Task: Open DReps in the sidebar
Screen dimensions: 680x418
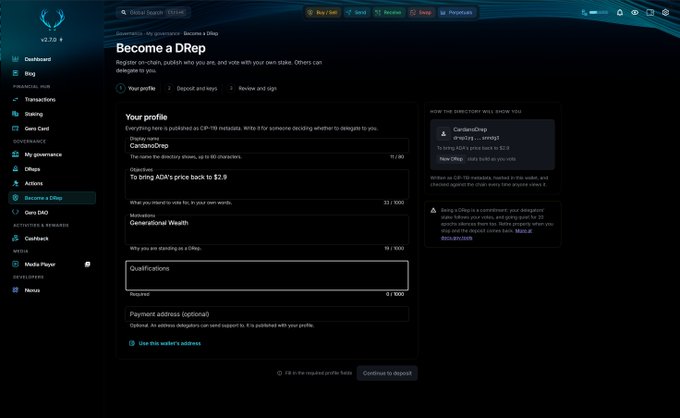Action: (x=52, y=169)
